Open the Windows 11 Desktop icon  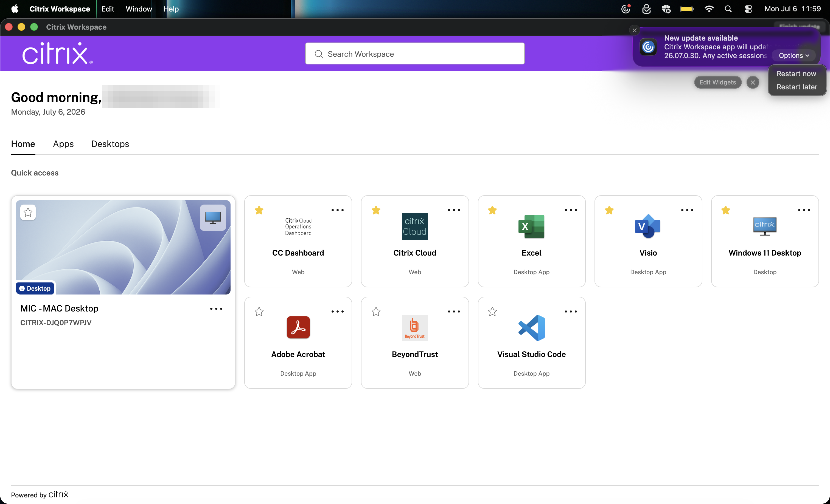tap(765, 226)
